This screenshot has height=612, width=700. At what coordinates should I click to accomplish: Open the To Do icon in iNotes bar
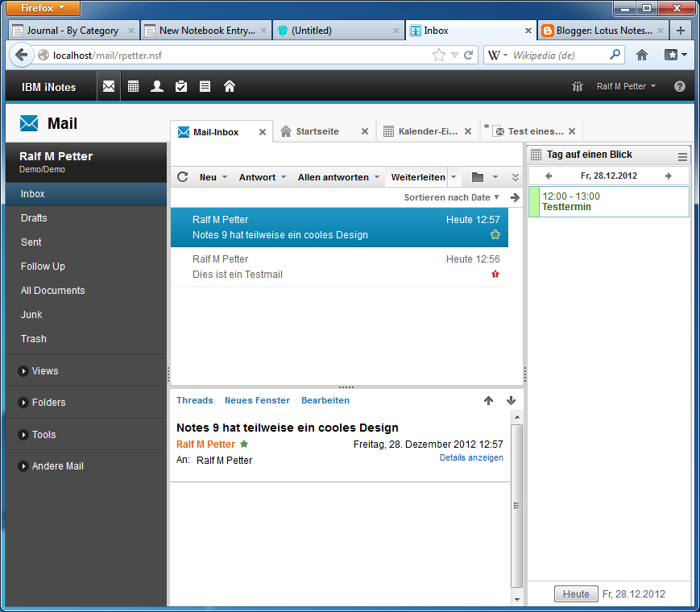point(181,86)
